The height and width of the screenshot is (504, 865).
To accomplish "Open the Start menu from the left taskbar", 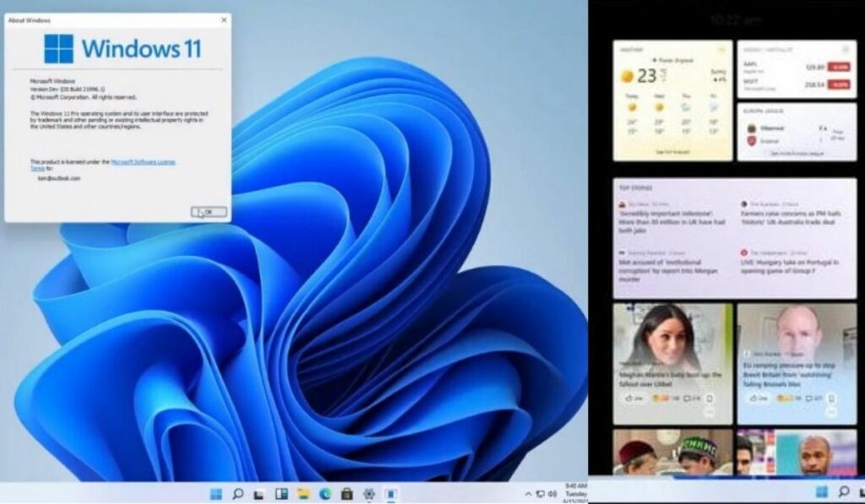I will pyautogui.click(x=216, y=493).
